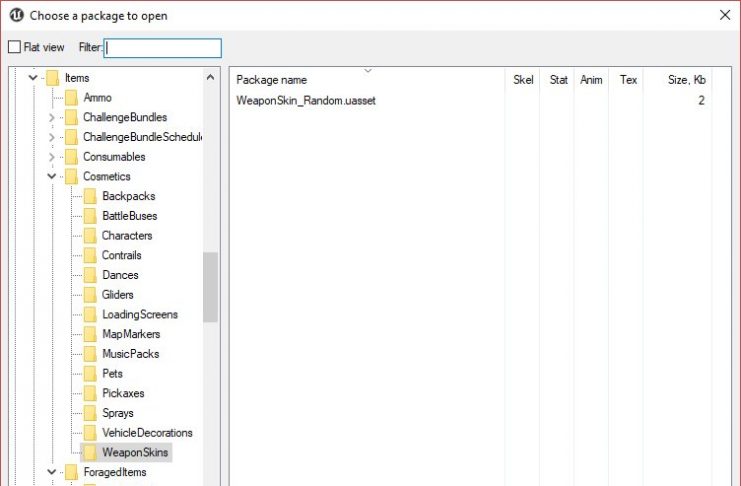Select the Gliders tree entry
Viewport: 741px width, 486px height.
[x=118, y=295]
